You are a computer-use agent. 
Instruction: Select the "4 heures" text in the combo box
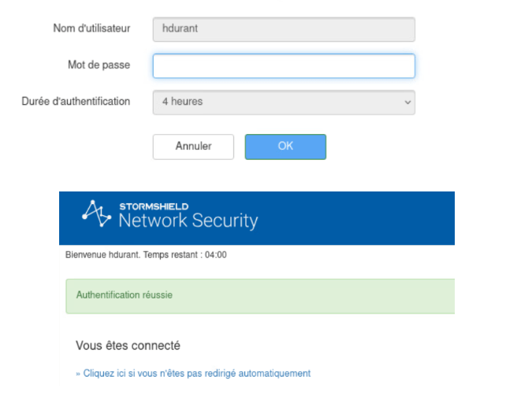(182, 102)
